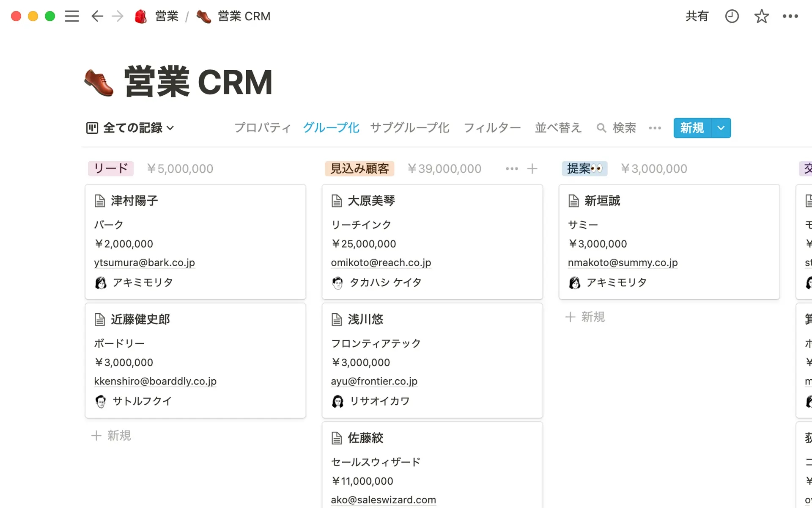The height and width of the screenshot is (508, 812).
Task: Click アキミモリタ avatar on 津村陽子 card
Action: (101, 282)
